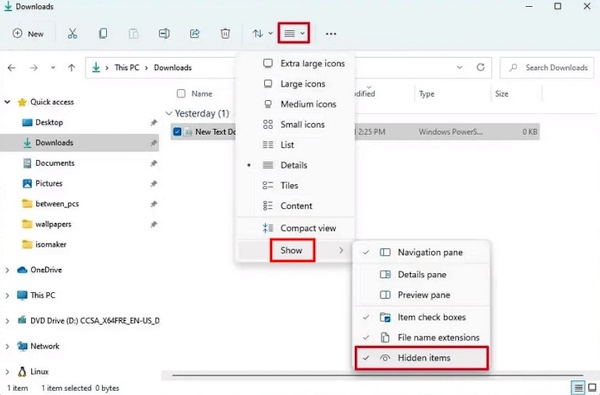
Task: Go back with the left arrow
Action: coord(11,68)
